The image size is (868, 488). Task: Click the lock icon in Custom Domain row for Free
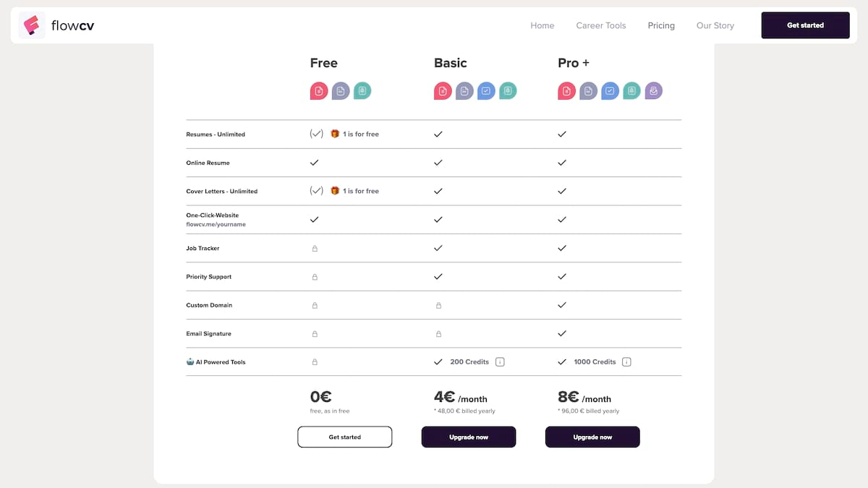point(315,305)
